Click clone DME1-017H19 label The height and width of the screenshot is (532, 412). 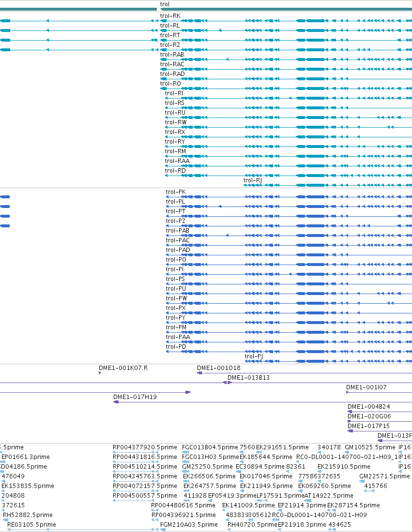[x=135, y=397]
